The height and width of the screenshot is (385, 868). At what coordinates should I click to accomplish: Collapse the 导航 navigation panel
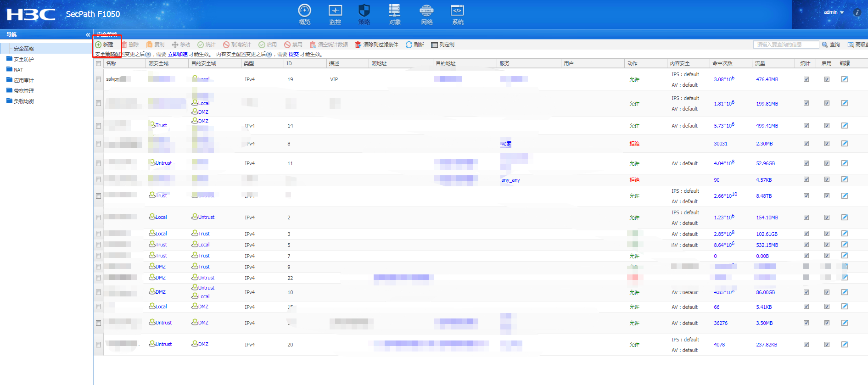(88, 34)
